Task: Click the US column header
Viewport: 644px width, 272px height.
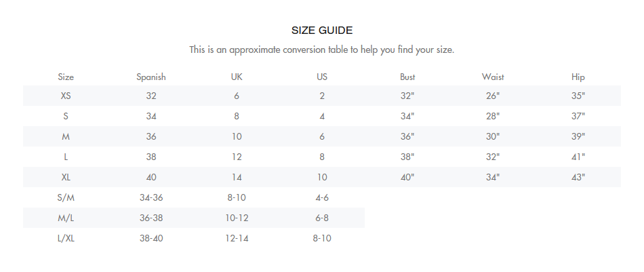Action: click(322, 77)
